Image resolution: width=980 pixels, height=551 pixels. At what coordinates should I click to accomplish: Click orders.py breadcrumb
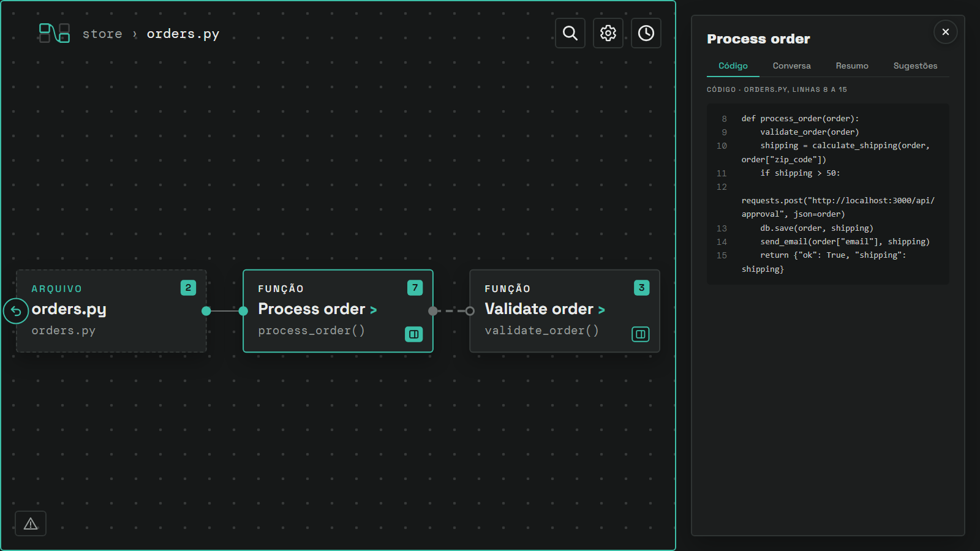click(x=183, y=34)
